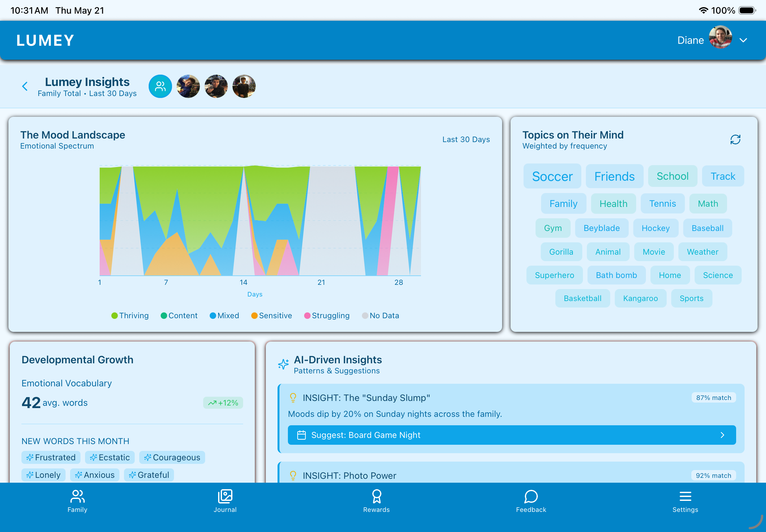Click the chevron on Board Game Night suggestion
This screenshot has height=532, width=766.
point(722,435)
